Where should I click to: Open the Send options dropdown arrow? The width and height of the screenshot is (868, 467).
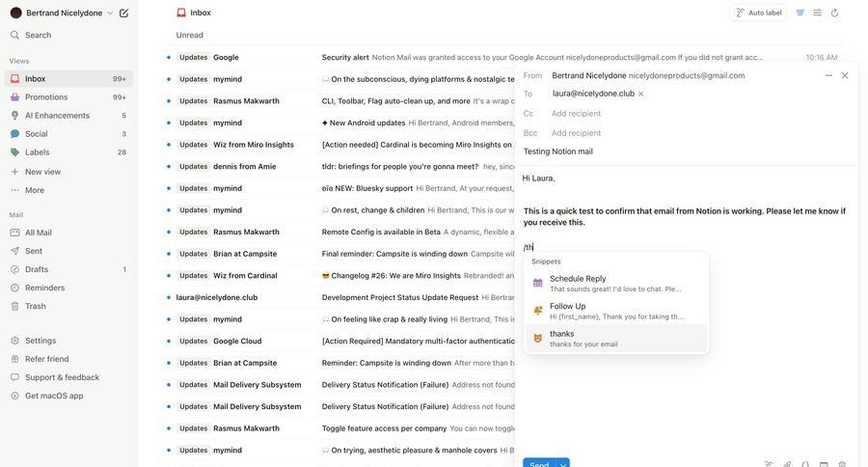pos(563,464)
